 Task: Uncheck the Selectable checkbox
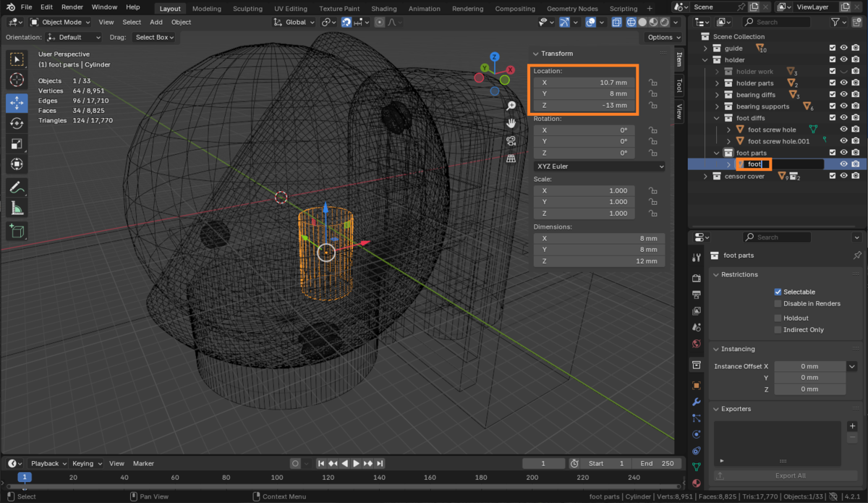(778, 292)
